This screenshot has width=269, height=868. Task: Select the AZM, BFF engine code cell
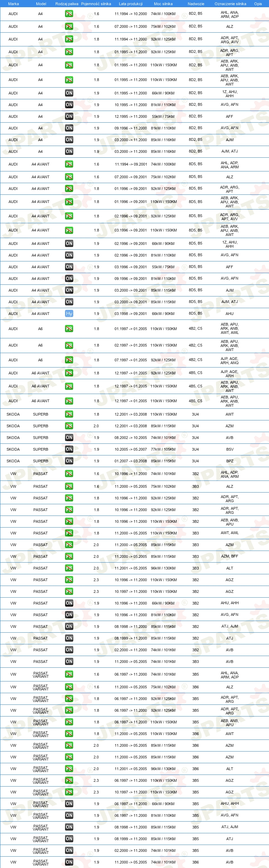[x=230, y=556]
